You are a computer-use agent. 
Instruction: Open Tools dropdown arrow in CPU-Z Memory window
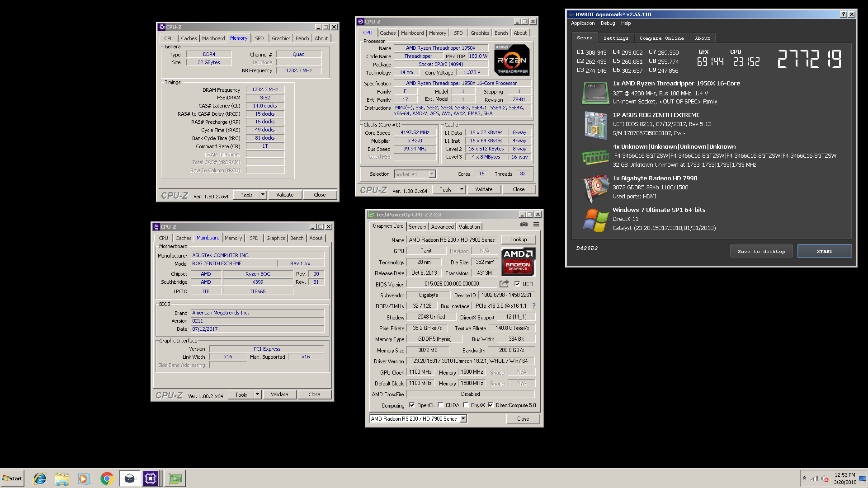point(263,195)
